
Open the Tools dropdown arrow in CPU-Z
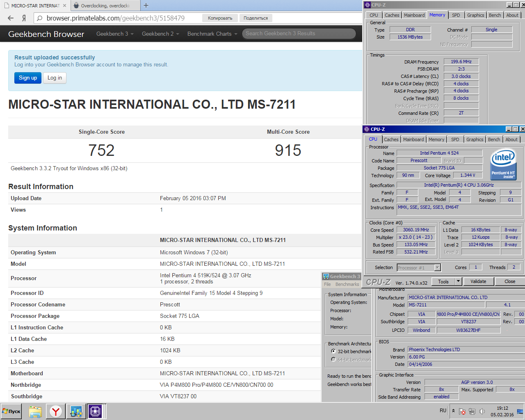tap(459, 281)
